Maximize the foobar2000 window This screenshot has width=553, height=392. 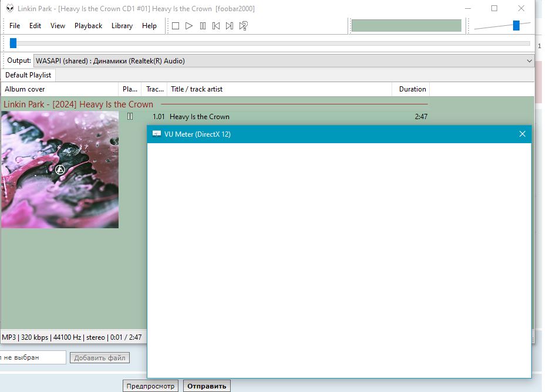coord(494,8)
